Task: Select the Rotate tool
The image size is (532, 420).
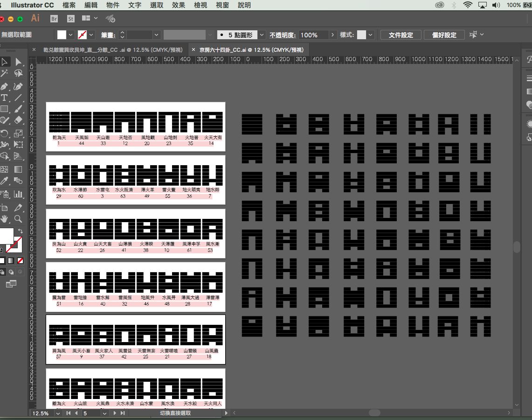Action: pyautogui.click(x=4, y=133)
